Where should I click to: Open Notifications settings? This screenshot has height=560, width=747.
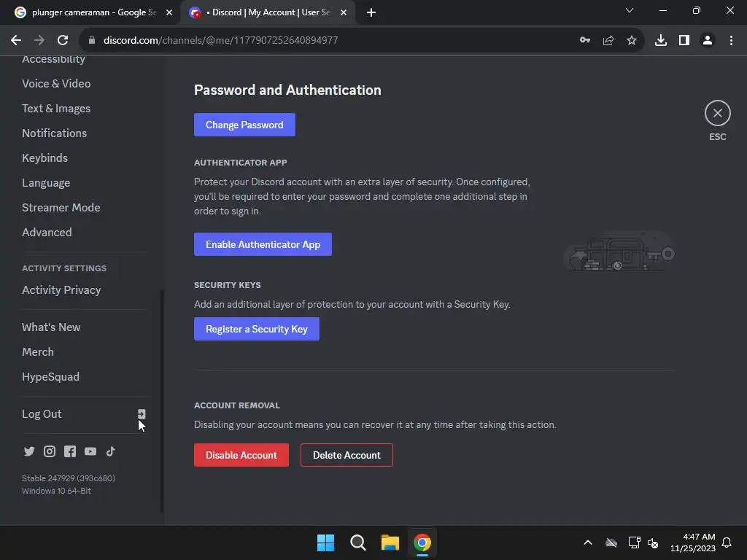tap(54, 133)
